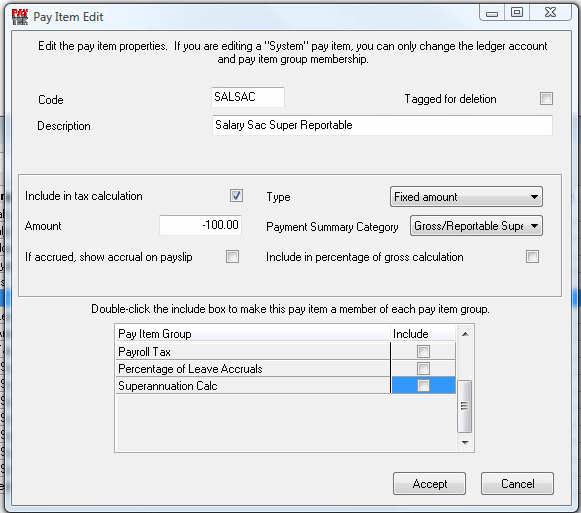581x513 pixels.
Task: Click the Cancel button
Action: [517, 483]
